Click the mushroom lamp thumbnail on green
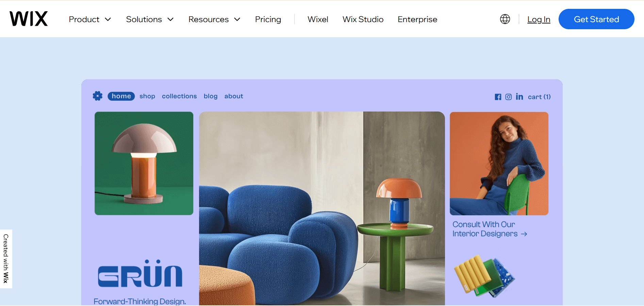The width and height of the screenshot is (644, 306). pyautogui.click(x=144, y=163)
